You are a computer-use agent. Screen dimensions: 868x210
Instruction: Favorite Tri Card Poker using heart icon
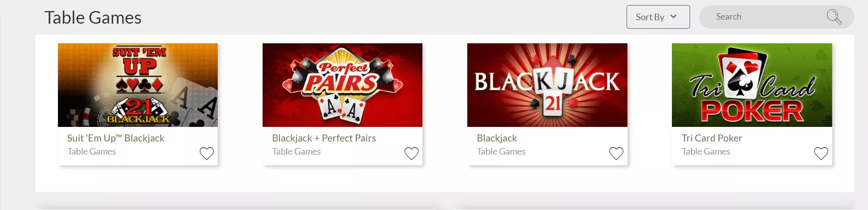(x=821, y=153)
